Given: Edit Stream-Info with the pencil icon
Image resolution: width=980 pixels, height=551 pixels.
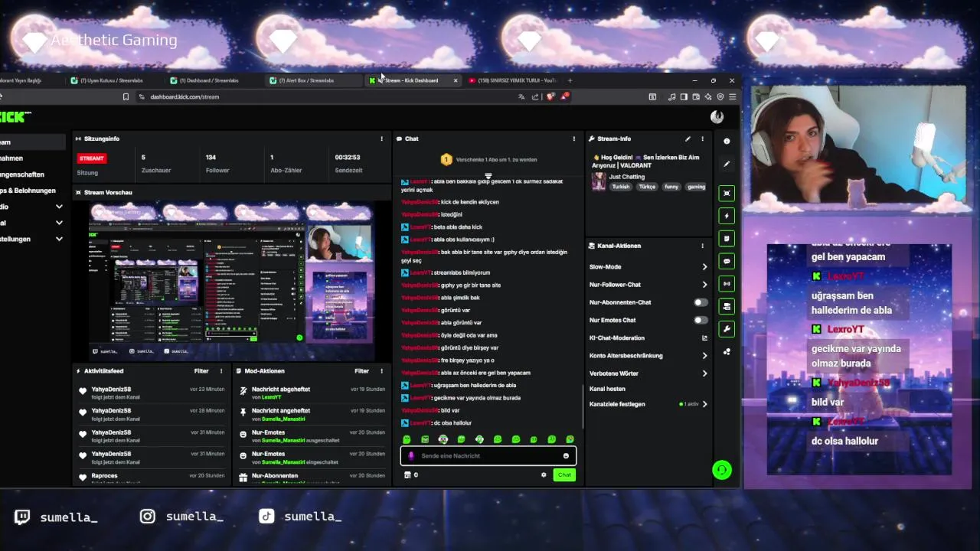Looking at the screenshot, I should (688, 139).
